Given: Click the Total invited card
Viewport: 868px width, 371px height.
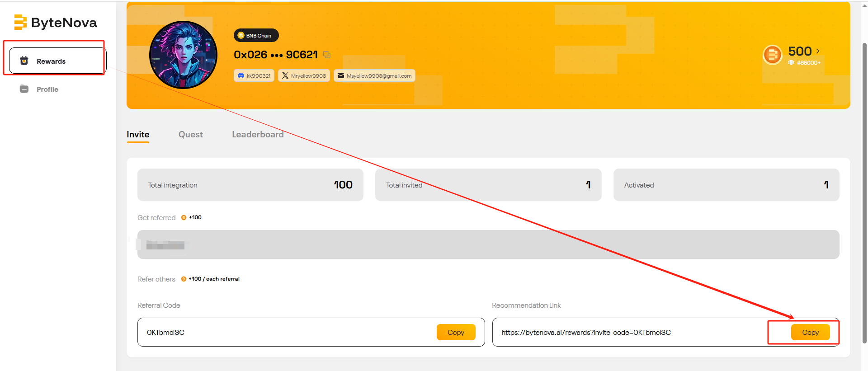Looking at the screenshot, I should 488,185.
